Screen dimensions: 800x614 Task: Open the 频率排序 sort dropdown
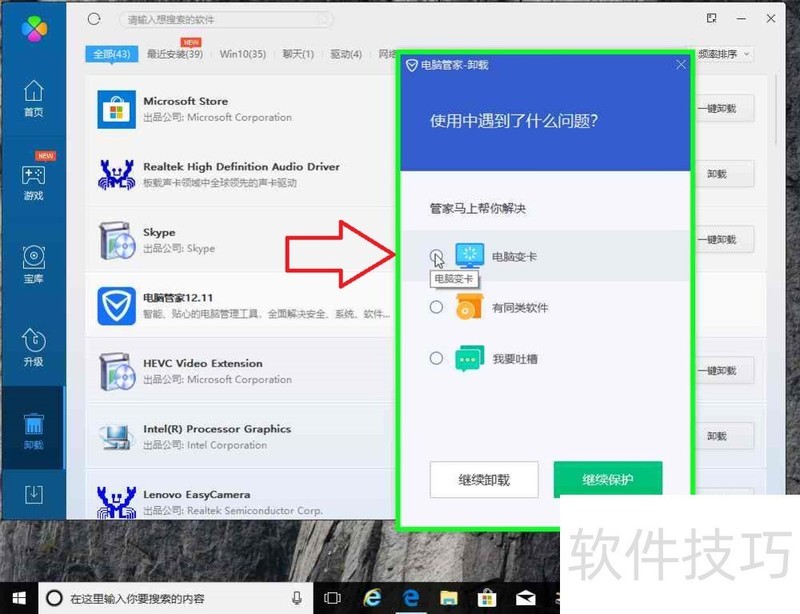click(723, 54)
